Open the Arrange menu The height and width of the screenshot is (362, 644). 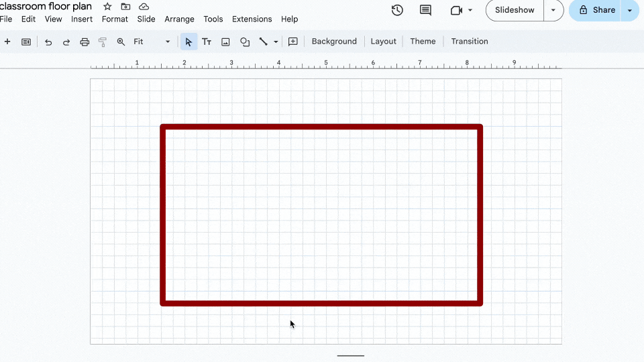point(179,19)
